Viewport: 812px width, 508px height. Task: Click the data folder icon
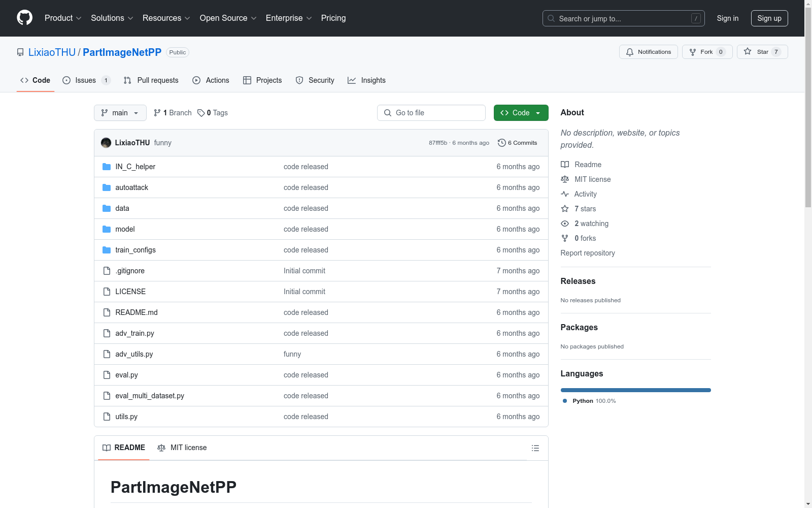pos(107,208)
